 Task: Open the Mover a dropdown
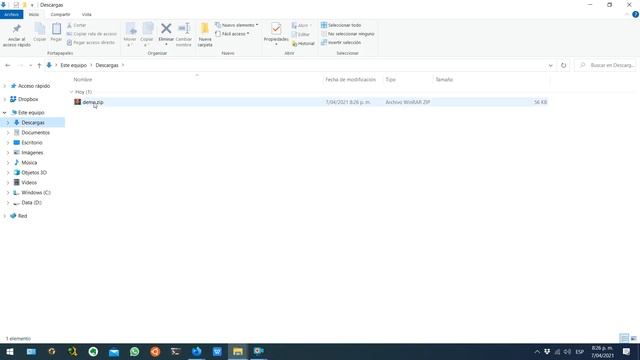(x=130, y=35)
